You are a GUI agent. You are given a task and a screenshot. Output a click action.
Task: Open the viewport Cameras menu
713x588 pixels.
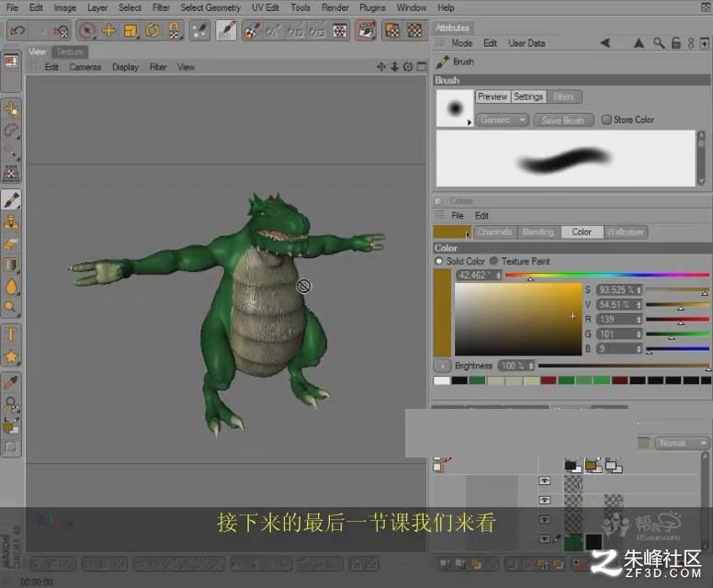[85, 67]
